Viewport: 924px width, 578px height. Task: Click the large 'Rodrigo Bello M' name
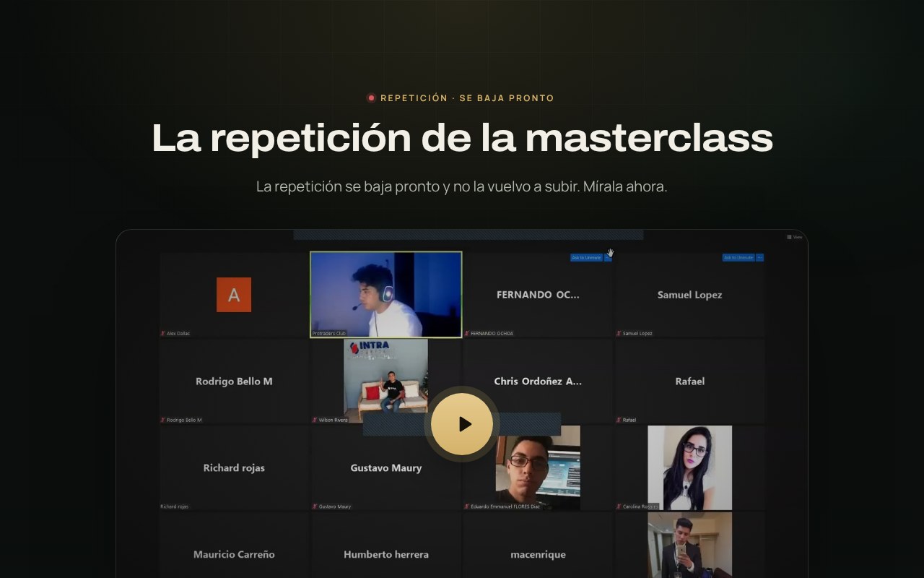coord(234,381)
